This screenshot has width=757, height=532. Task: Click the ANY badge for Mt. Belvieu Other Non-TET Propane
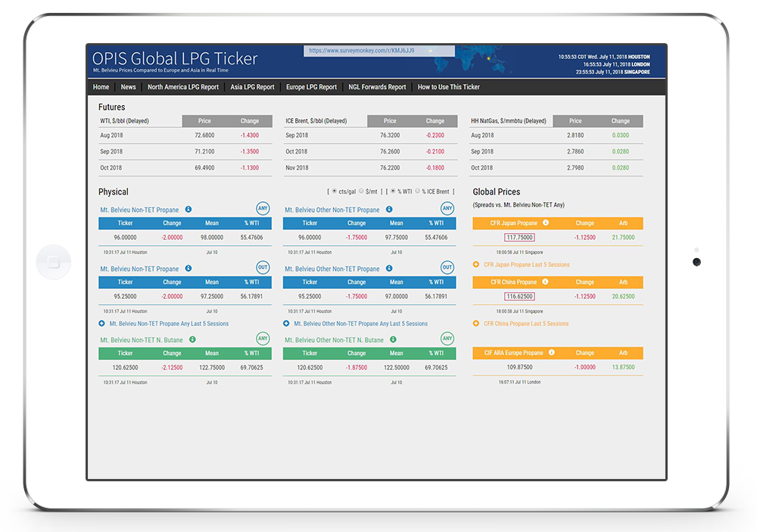click(x=447, y=209)
